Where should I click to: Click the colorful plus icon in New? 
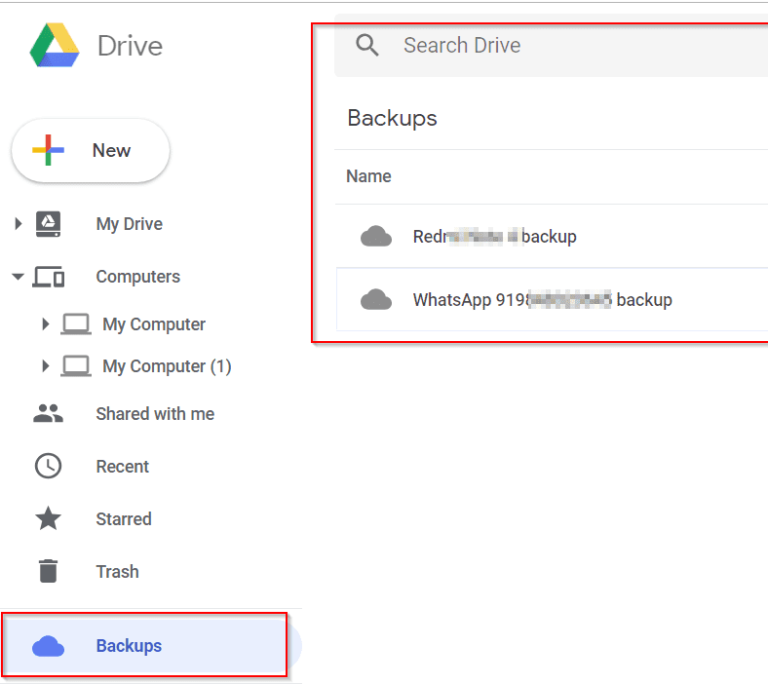(x=48, y=150)
